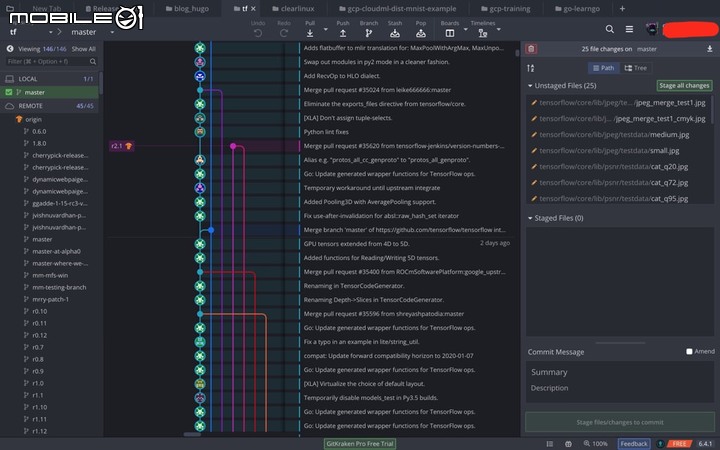Switch to the blog_hugo tab
Image resolution: width=720 pixels, height=450 pixels.
click(x=187, y=8)
